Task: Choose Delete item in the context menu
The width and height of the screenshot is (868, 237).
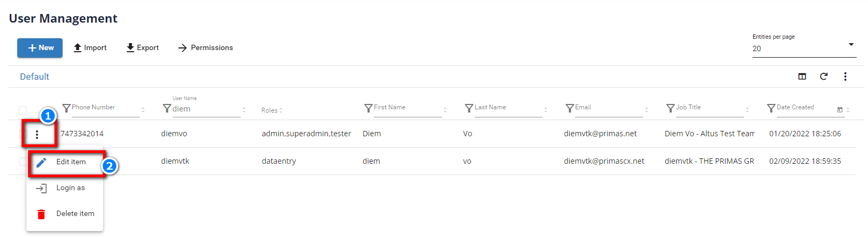Action: point(74,214)
